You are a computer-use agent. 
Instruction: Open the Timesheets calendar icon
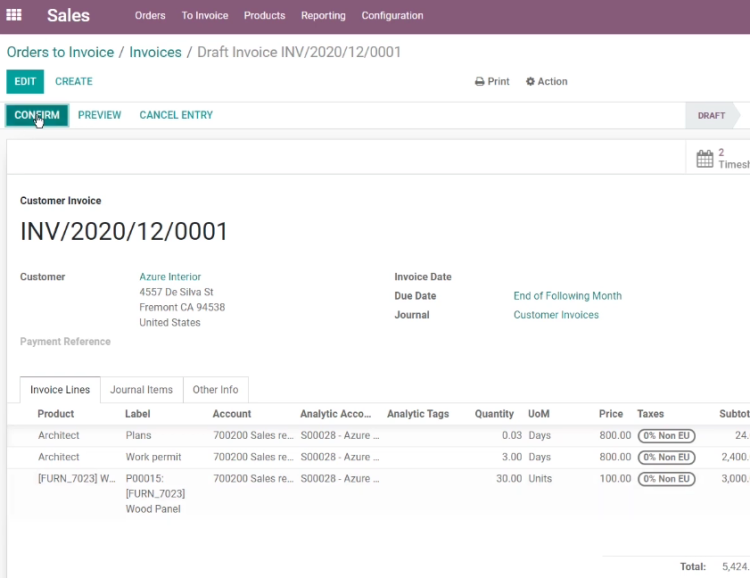click(x=705, y=159)
